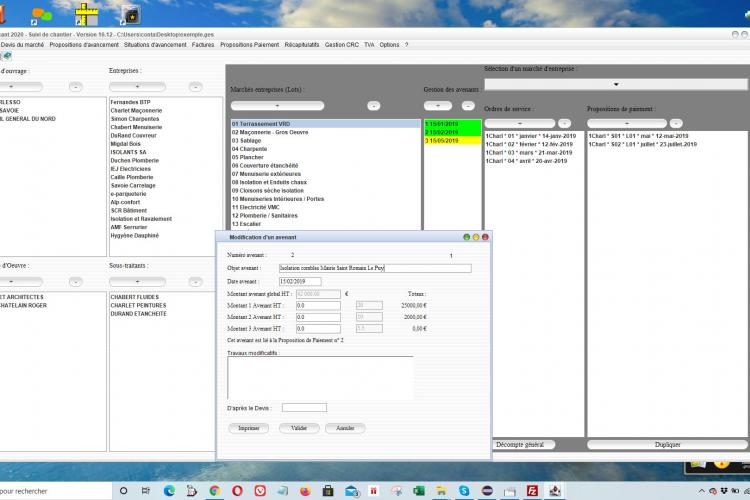750x500 pixels.
Task: Add an Ordre de service with the plus button
Action: coord(520,123)
